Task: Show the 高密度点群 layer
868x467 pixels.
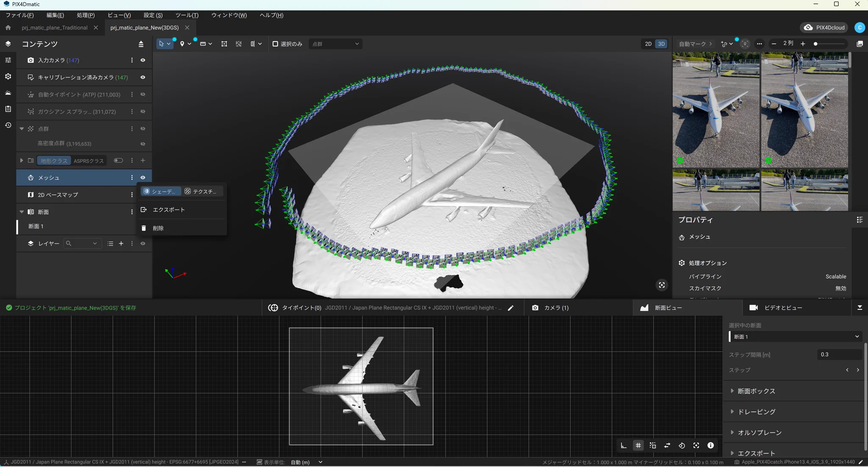Action: pyautogui.click(x=143, y=144)
